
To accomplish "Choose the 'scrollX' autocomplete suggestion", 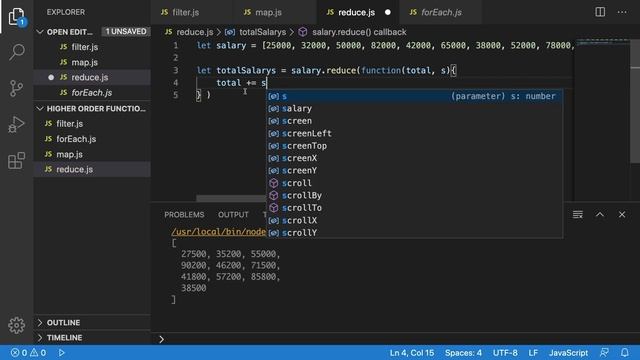I will 414,220.
